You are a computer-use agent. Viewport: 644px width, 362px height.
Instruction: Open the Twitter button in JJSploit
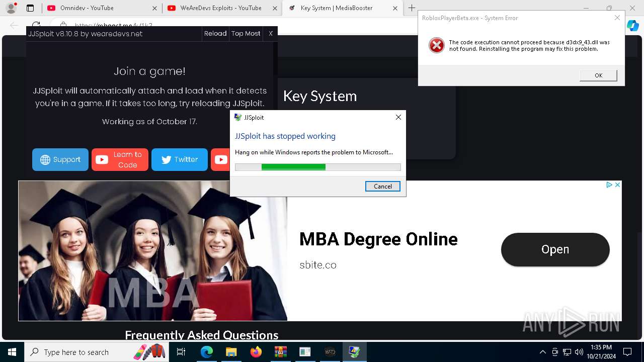(x=180, y=159)
